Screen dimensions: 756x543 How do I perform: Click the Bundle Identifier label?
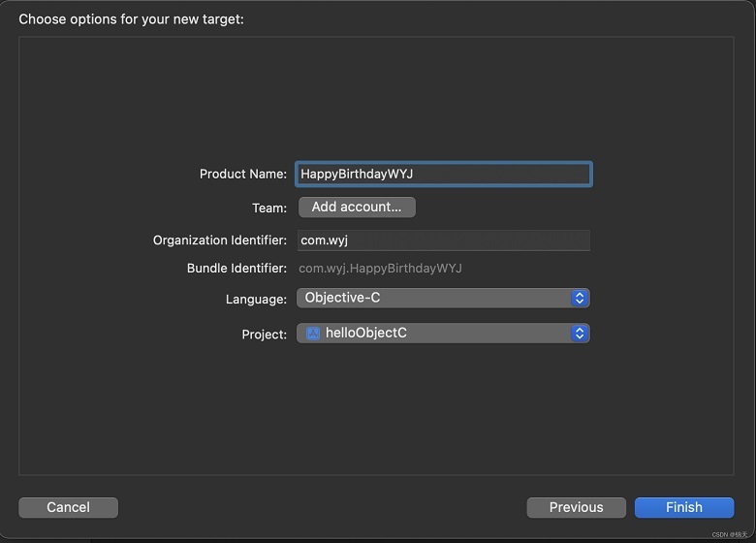236,269
